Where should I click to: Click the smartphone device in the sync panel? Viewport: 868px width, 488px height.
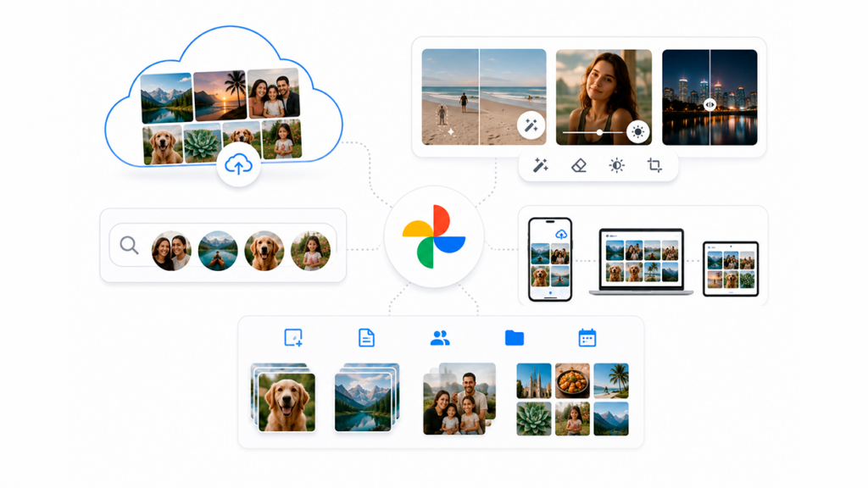550,259
